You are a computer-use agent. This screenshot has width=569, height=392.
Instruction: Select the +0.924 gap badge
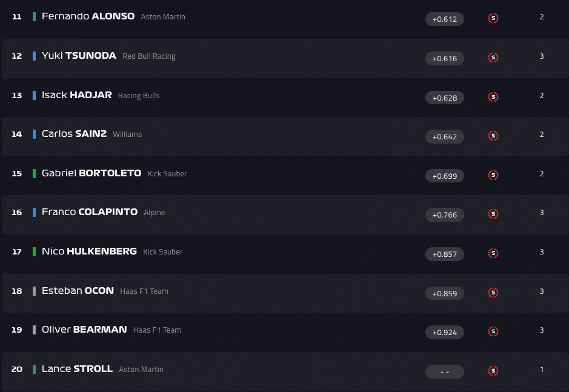click(445, 333)
